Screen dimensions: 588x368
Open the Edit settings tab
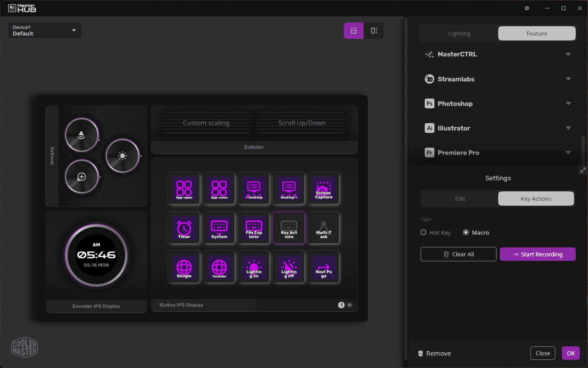460,199
